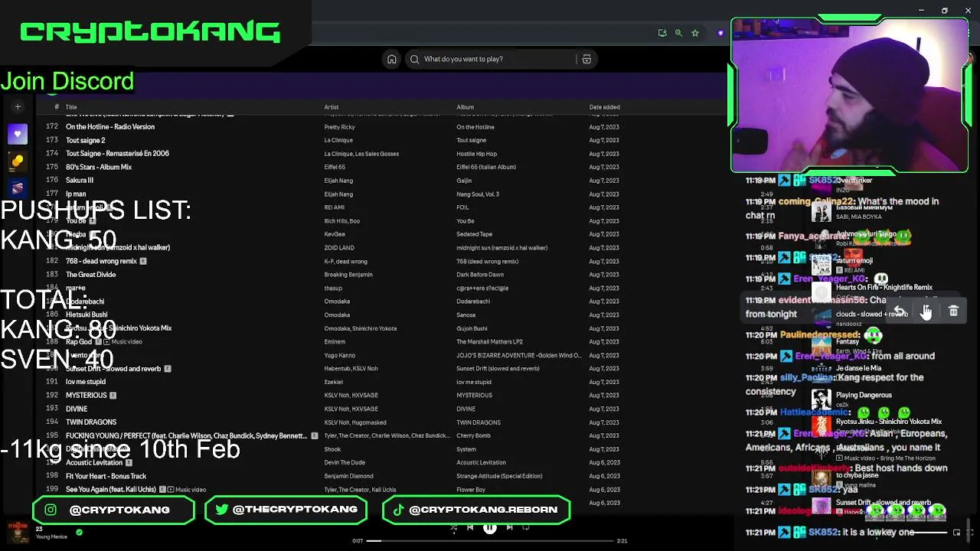Open the Browse icon in the search bar
Image resolution: width=980 pixels, height=551 pixels.
tap(586, 59)
